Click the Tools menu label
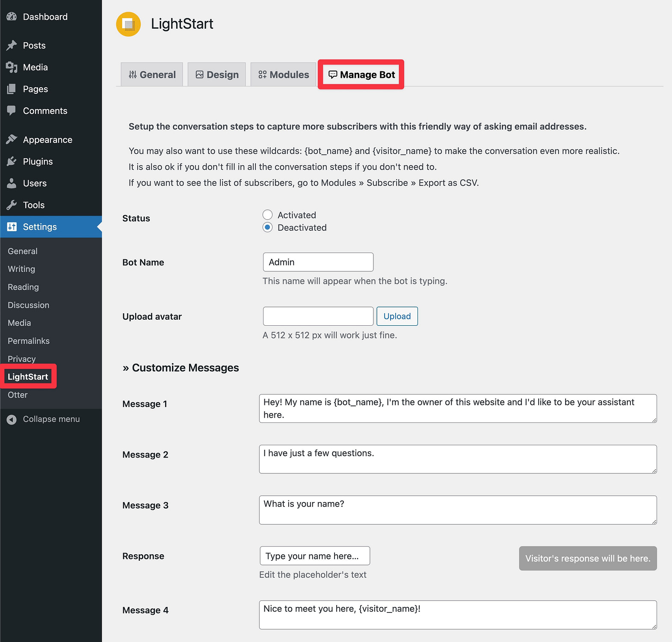Image resolution: width=672 pixels, height=642 pixels. (x=34, y=205)
